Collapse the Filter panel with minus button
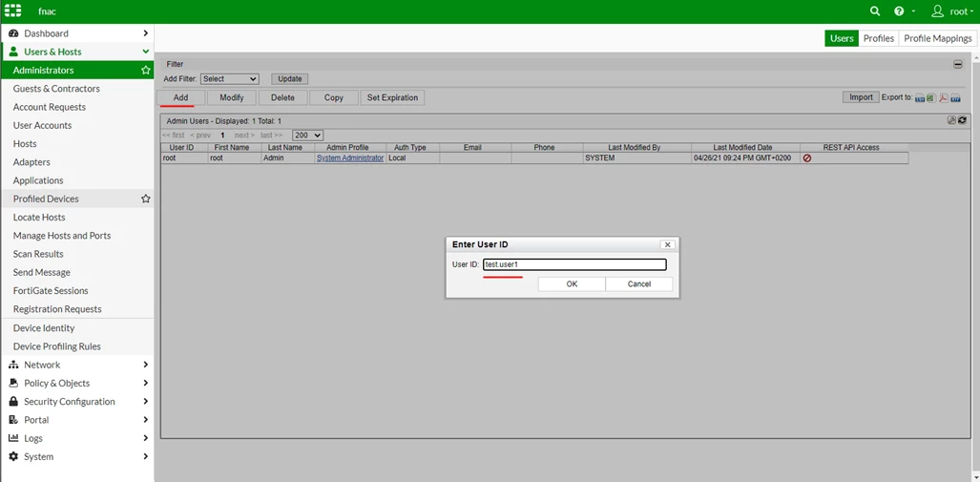980x482 pixels. 957,64
